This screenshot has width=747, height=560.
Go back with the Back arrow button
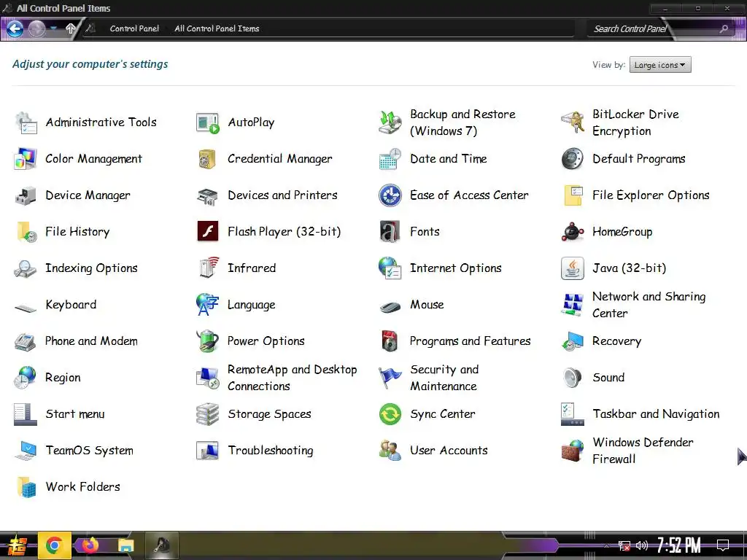[x=15, y=28]
